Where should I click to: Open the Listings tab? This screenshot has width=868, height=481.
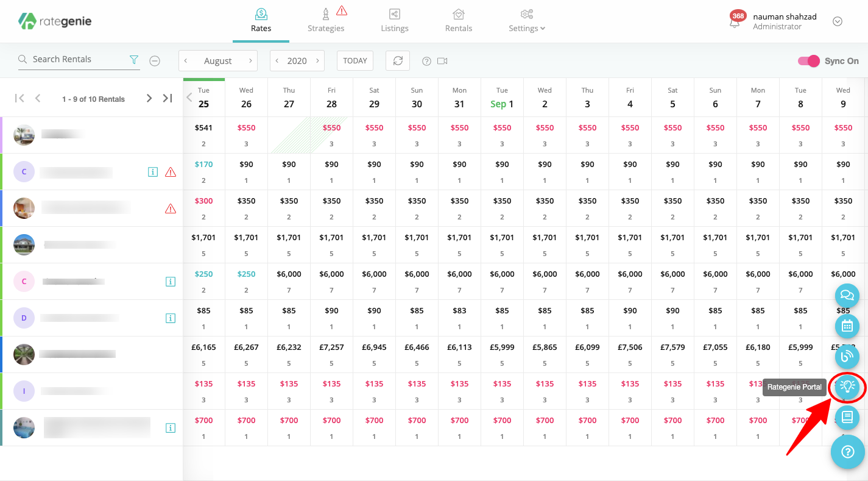[395, 21]
